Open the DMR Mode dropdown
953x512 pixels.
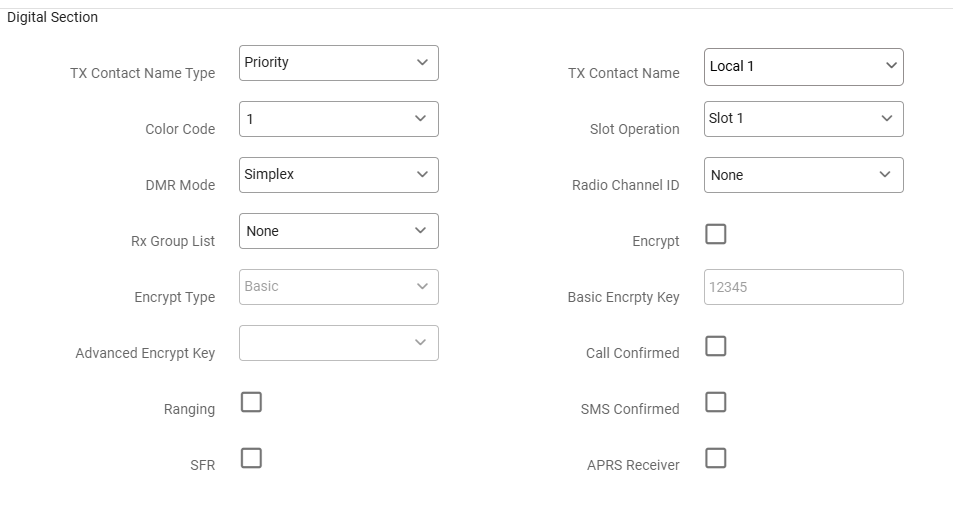click(x=338, y=175)
